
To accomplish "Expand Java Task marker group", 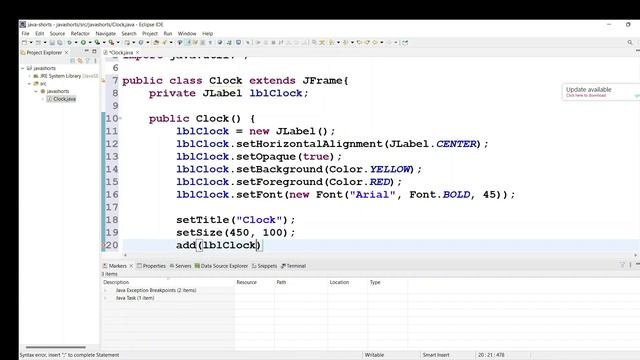I will point(105,298).
